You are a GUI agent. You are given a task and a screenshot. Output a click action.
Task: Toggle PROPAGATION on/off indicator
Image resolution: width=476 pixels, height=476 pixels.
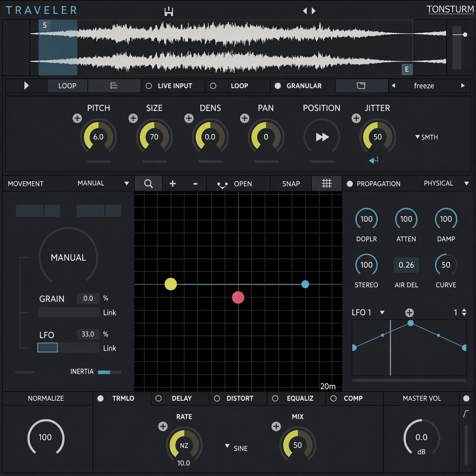pyautogui.click(x=350, y=184)
